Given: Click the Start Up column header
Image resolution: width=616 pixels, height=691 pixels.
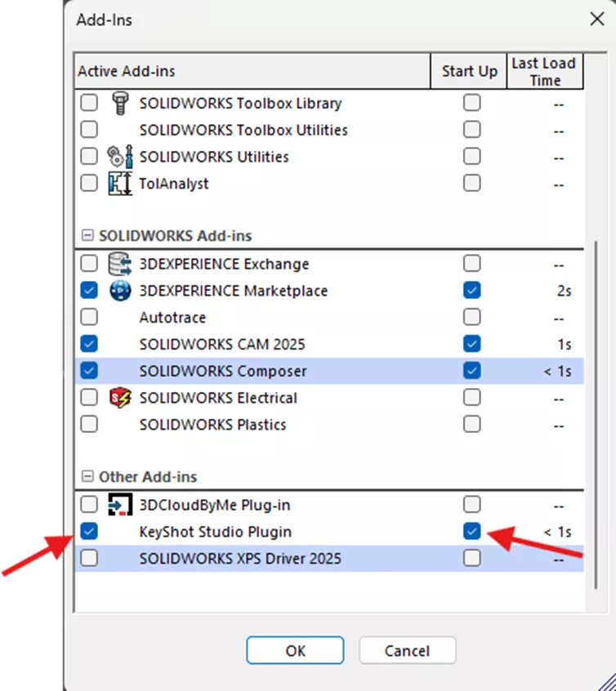Looking at the screenshot, I should 469,71.
